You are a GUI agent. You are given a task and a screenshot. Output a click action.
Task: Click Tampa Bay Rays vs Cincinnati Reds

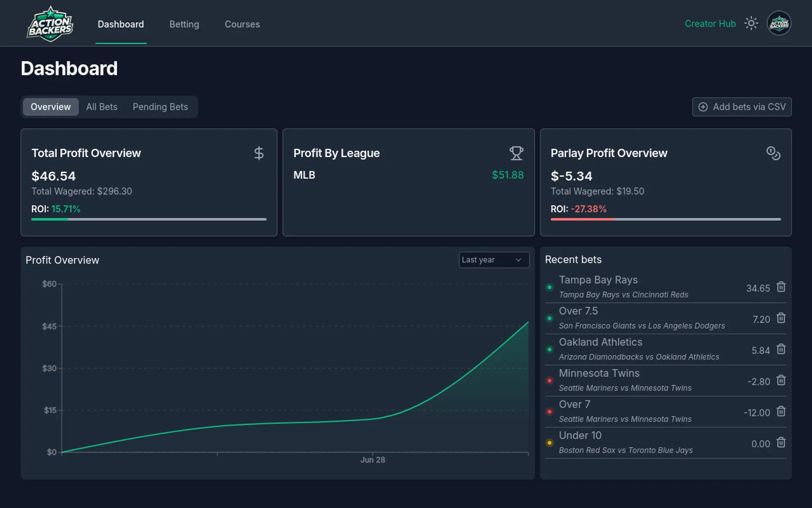pyautogui.click(x=623, y=295)
